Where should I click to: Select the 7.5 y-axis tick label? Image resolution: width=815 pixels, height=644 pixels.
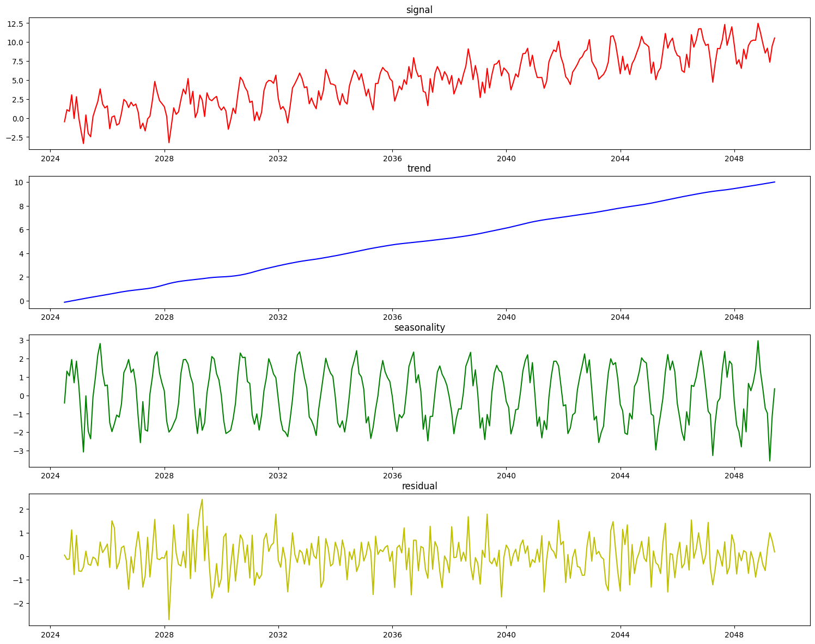(17, 62)
